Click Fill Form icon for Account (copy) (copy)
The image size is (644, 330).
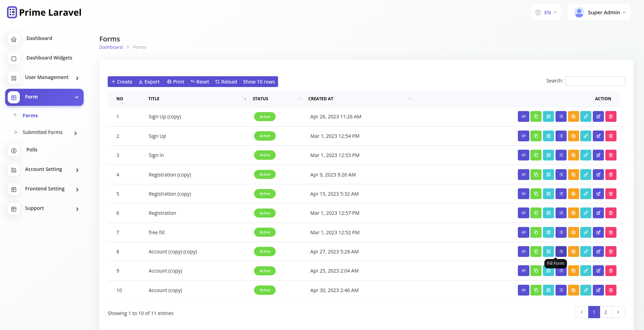[x=561, y=252]
